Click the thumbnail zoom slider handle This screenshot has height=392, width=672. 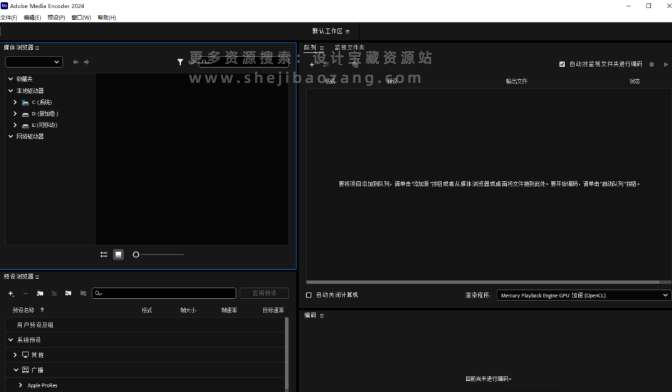pos(136,255)
